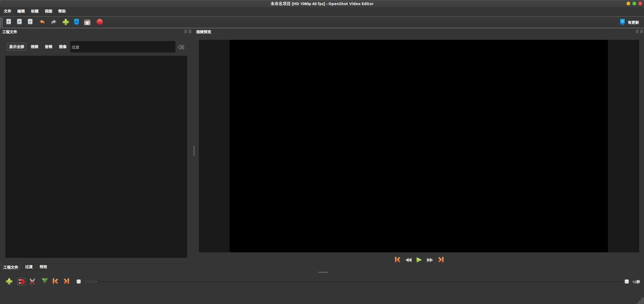Undo the last action with orange arrow
644x304 pixels.
tap(42, 22)
